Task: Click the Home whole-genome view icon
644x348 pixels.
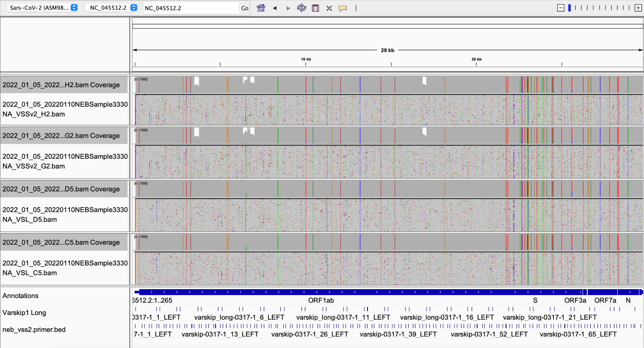Action: pyautogui.click(x=261, y=8)
